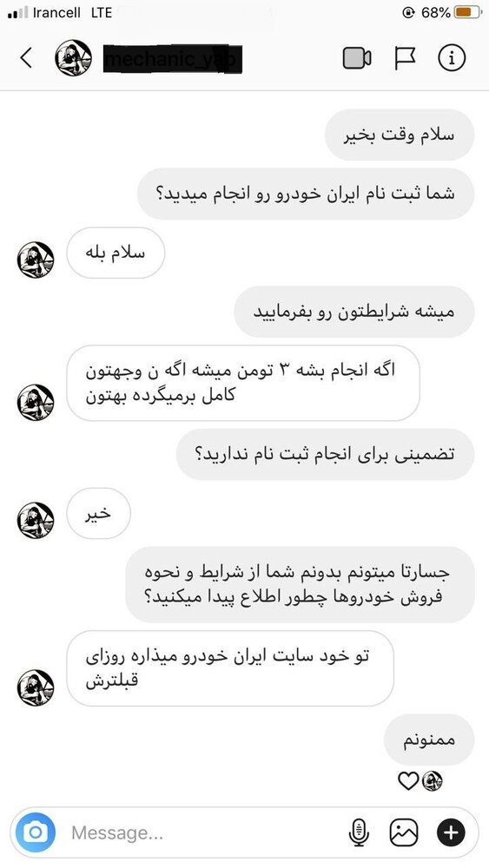Tap the تضمینی برای انجام message
This screenshot has height=868, width=489.
(325, 455)
